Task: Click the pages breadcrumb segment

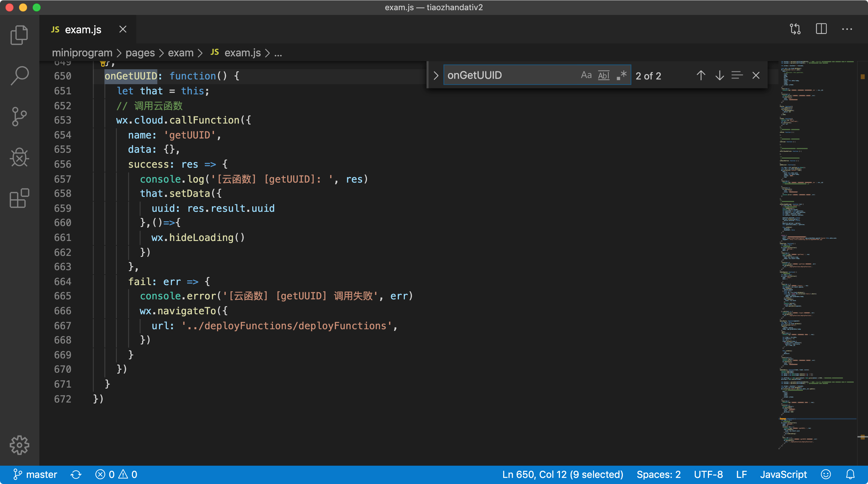Action: pos(140,53)
